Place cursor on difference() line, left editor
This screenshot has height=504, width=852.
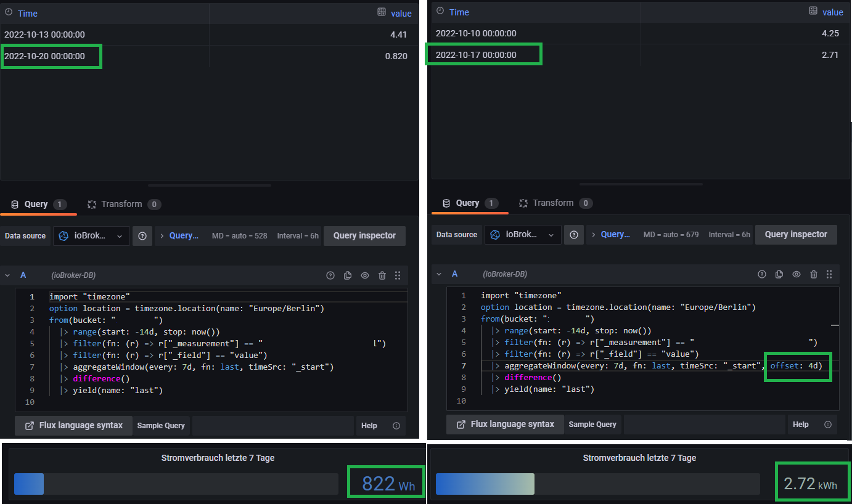click(102, 379)
